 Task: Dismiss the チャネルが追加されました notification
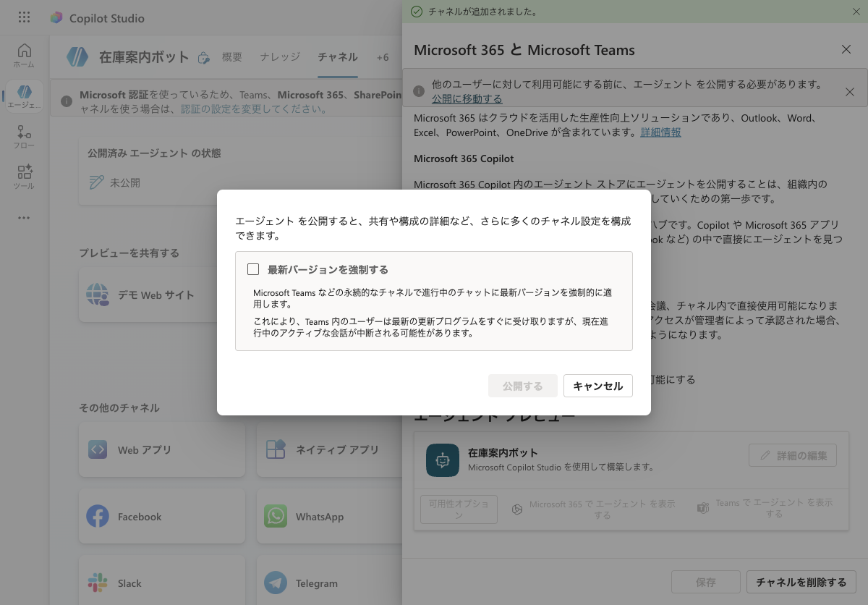(856, 12)
